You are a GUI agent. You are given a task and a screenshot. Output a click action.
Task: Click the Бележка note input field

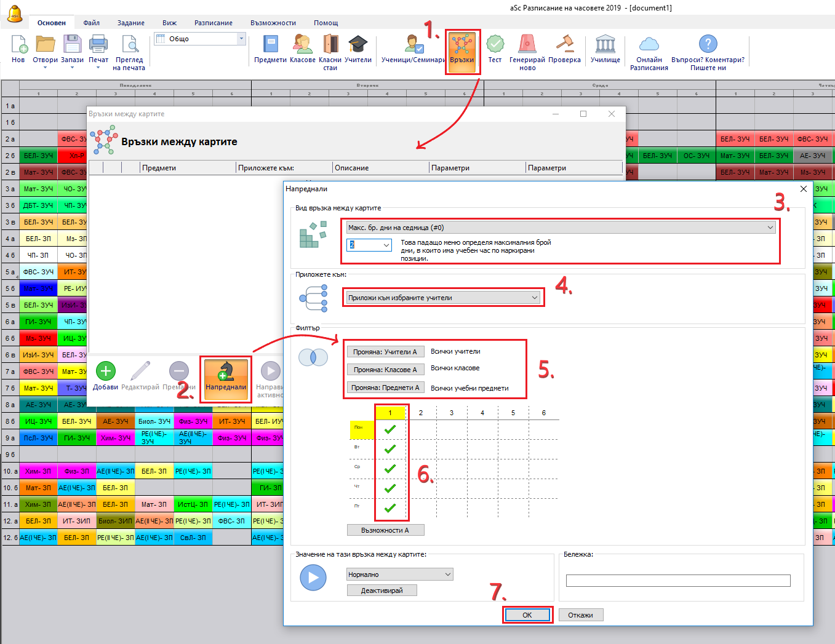pyautogui.click(x=677, y=581)
